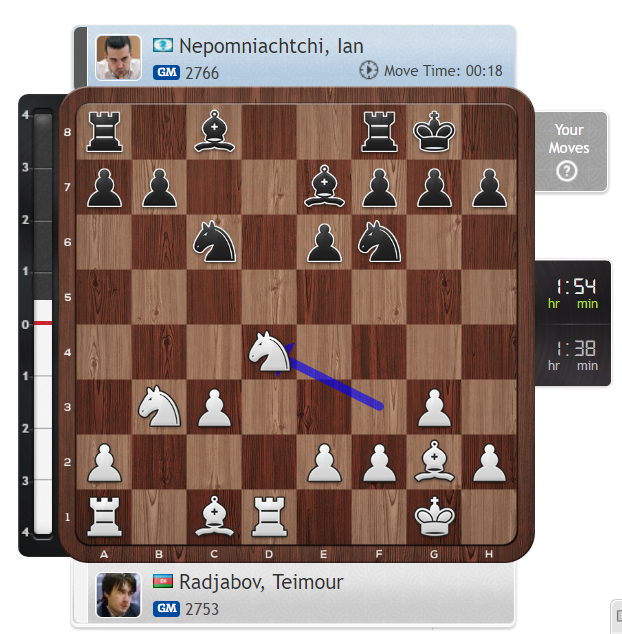Select the white knight on b3
Screen dimensions: 622x634
159,406
